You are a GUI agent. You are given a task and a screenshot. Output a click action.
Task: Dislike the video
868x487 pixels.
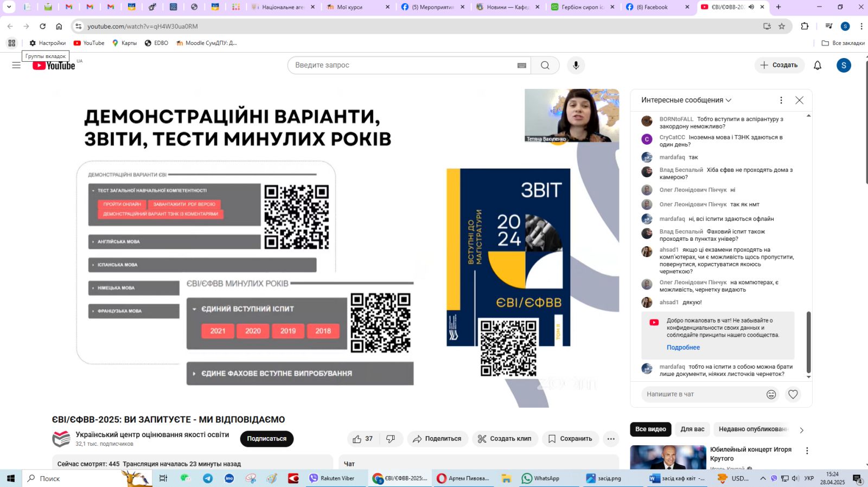(x=391, y=439)
